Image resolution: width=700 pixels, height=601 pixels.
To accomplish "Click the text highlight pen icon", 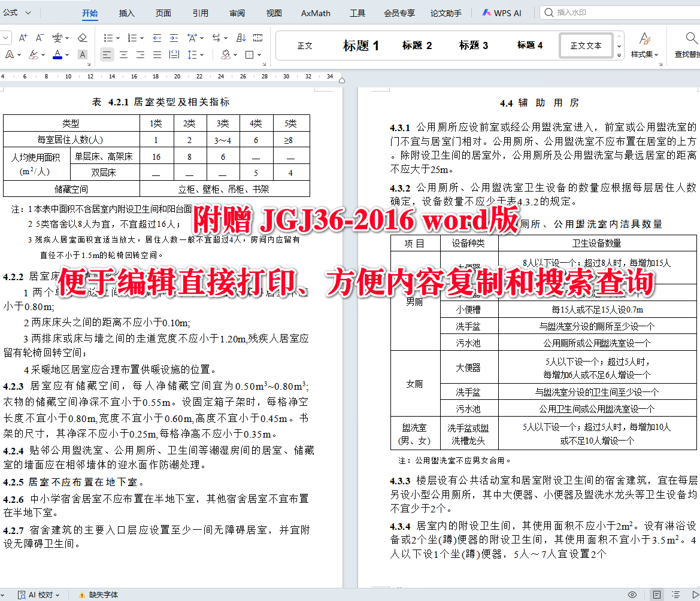I will click(x=34, y=54).
